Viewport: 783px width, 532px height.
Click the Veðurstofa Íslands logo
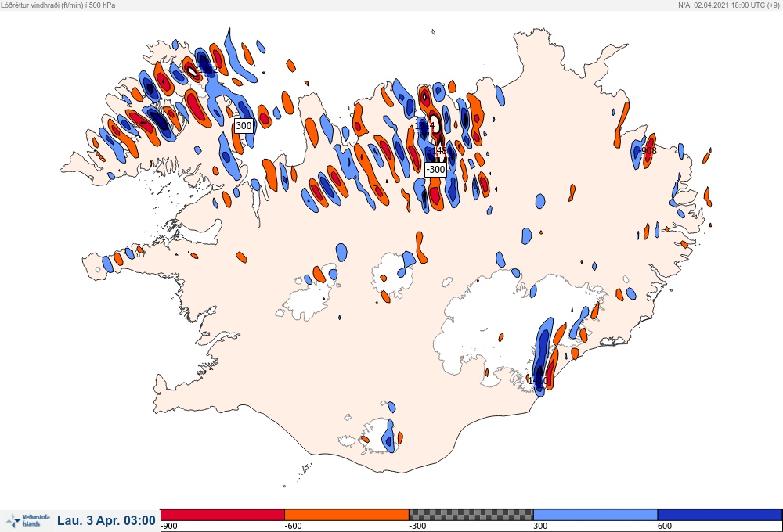[x=28, y=520]
